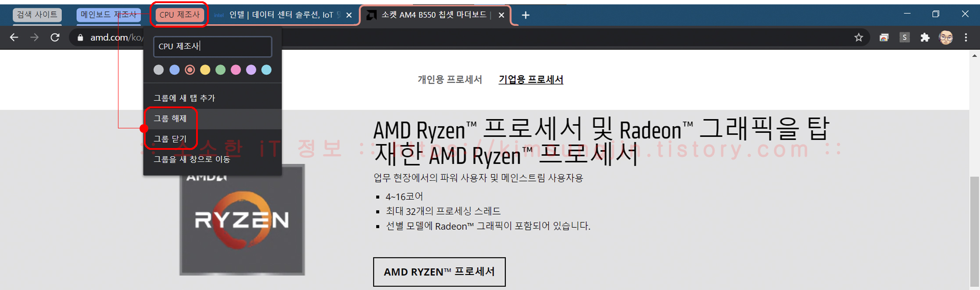
Task: Select the red group color
Action: point(190,70)
